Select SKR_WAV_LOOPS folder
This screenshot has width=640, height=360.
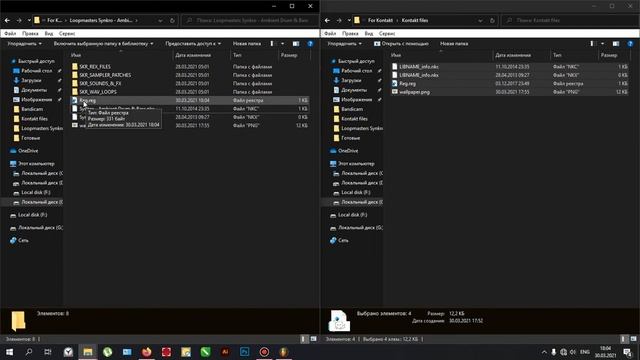tap(98, 92)
